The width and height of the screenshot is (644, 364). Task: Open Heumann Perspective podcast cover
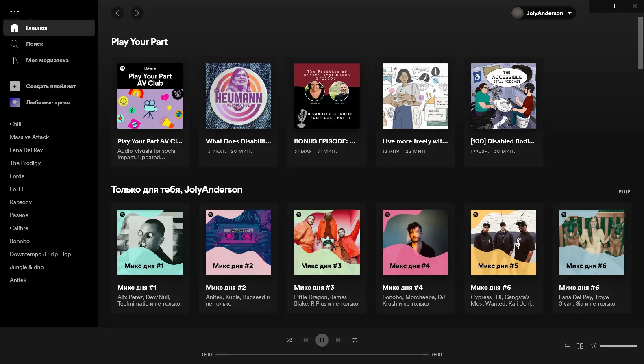click(x=238, y=96)
